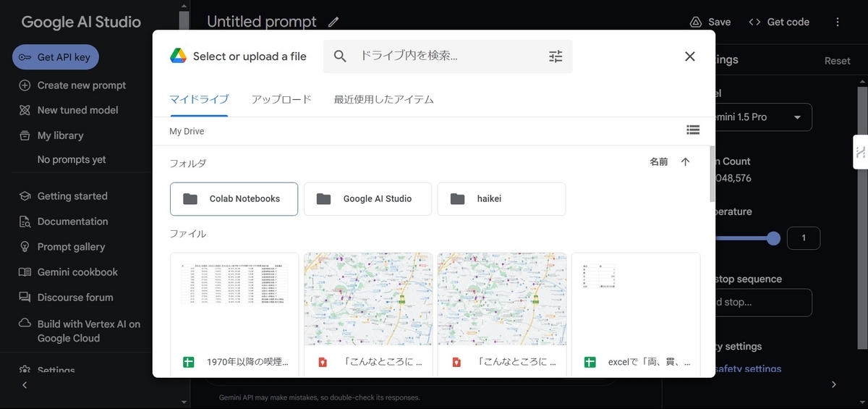Switch to the 最近使用したアイテム tab
The height and width of the screenshot is (409, 868).
click(x=384, y=100)
